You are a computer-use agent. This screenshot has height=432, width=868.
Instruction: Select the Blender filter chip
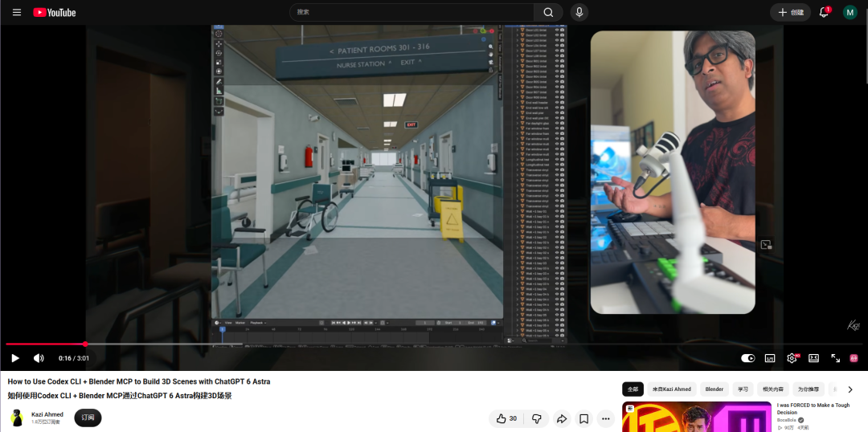point(714,389)
